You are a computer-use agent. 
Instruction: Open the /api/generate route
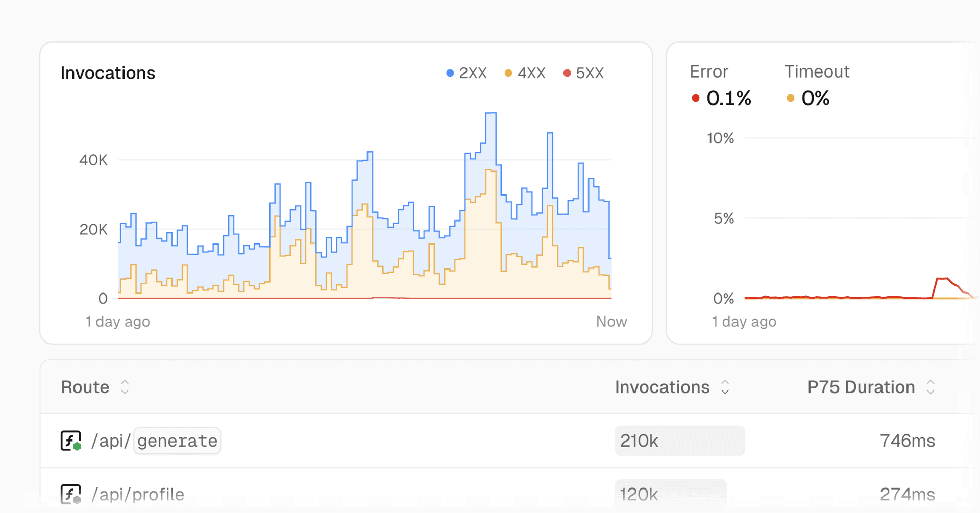155,441
